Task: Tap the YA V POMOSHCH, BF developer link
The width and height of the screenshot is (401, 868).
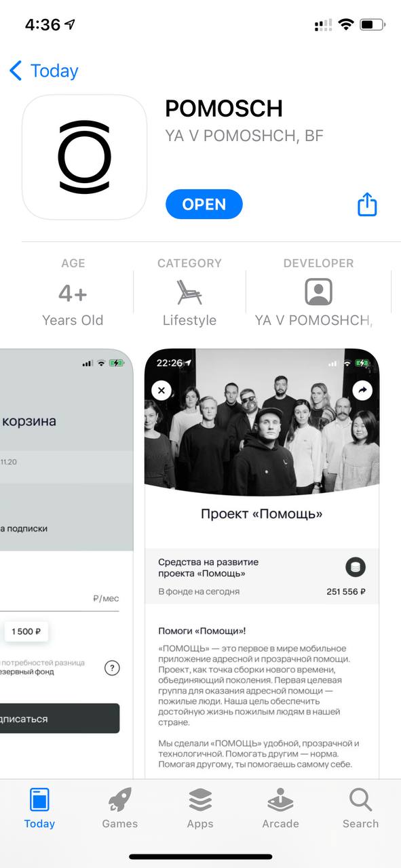Action: 244,136
